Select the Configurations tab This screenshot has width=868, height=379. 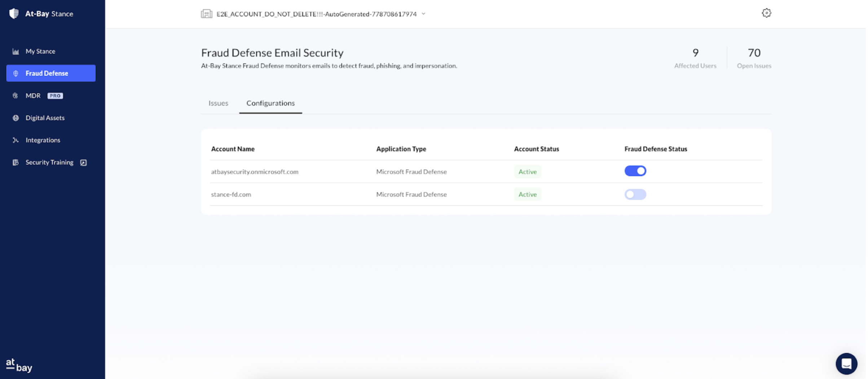click(x=270, y=103)
